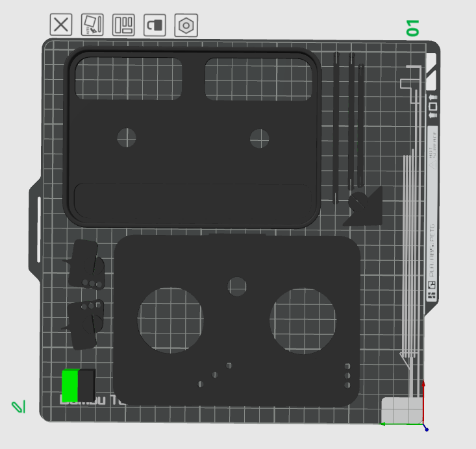Select the upper small bracket part on left
This screenshot has width=476, height=449.
pyautogui.click(x=88, y=264)
